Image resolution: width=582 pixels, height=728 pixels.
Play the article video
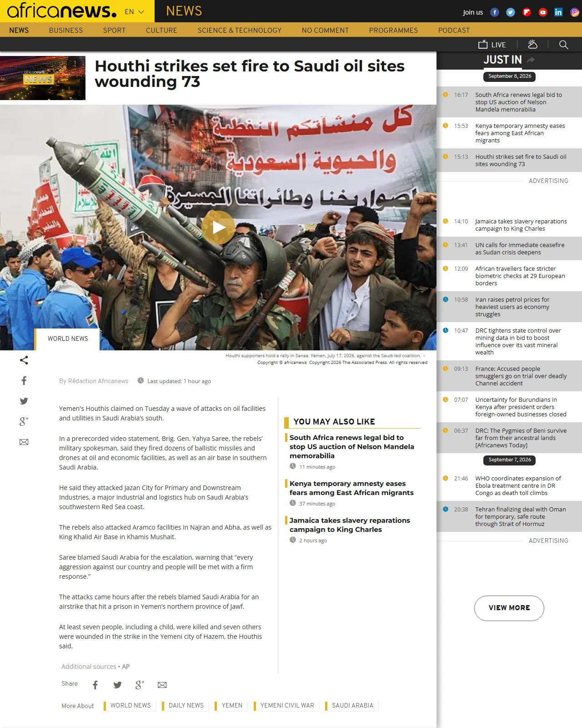tap(218, 227)
